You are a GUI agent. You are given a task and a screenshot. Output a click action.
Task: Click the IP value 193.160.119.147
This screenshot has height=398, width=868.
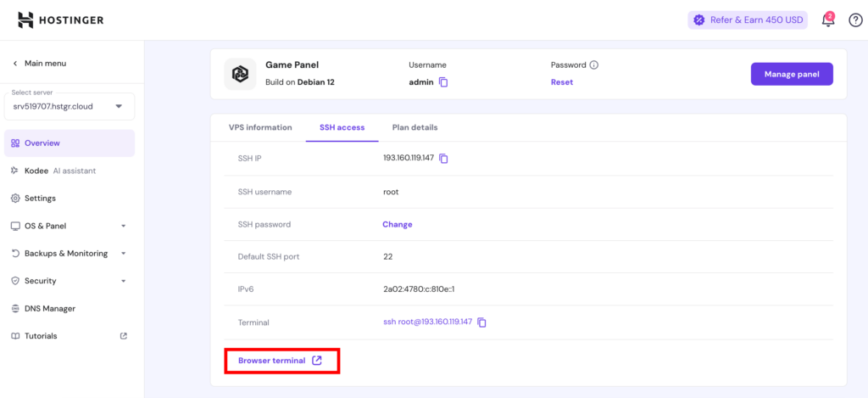[x=409, y=158]
